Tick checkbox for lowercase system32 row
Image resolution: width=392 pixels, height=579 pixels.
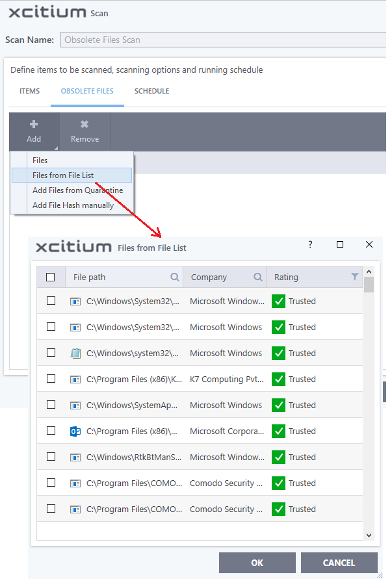[x=51, y=353]
